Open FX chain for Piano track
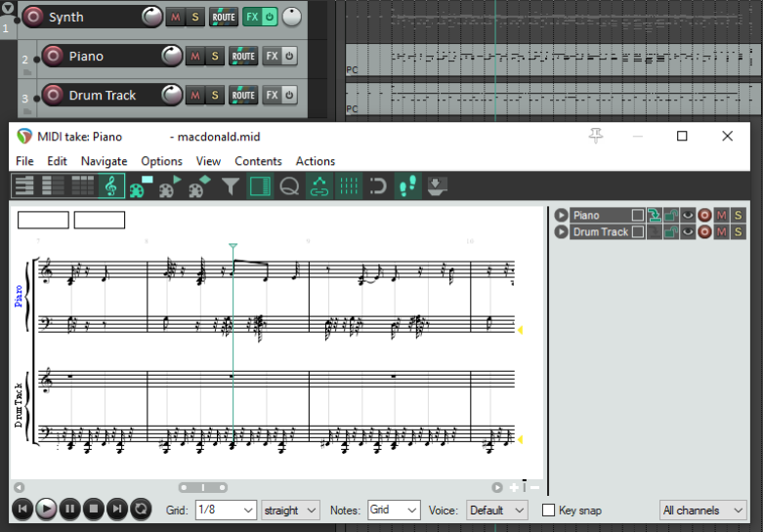Viewport: 763px width, 532px height. [272, 56]
